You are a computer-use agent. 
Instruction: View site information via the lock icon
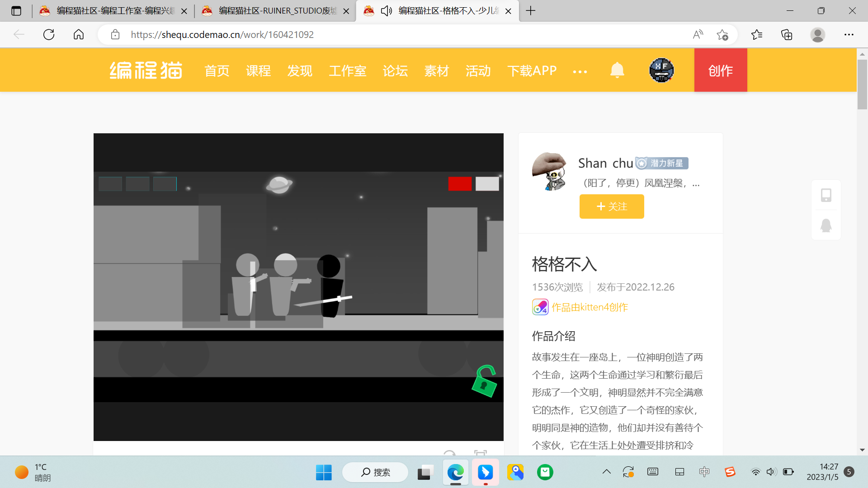(115, 34)
